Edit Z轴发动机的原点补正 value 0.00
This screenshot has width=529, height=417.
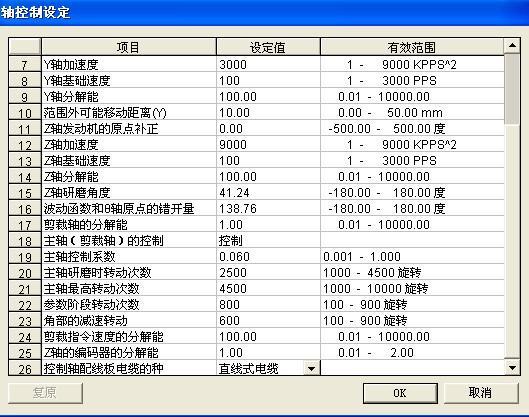click(268, 129)
